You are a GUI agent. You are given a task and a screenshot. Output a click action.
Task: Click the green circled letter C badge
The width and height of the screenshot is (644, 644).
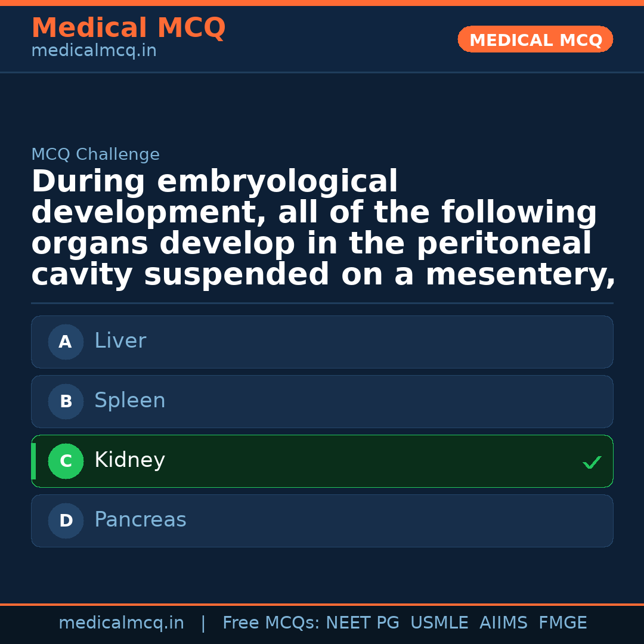point(66,461)
